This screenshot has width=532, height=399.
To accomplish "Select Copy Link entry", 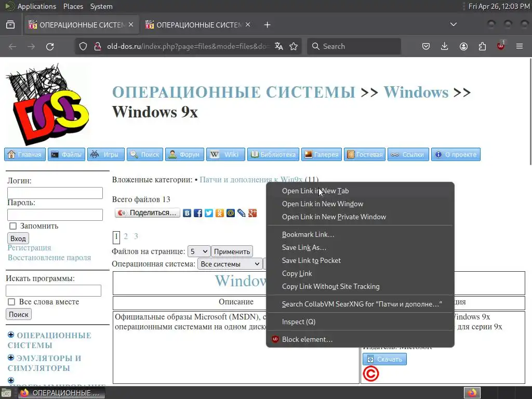I will pyautogui.click(x=361, y=273).
